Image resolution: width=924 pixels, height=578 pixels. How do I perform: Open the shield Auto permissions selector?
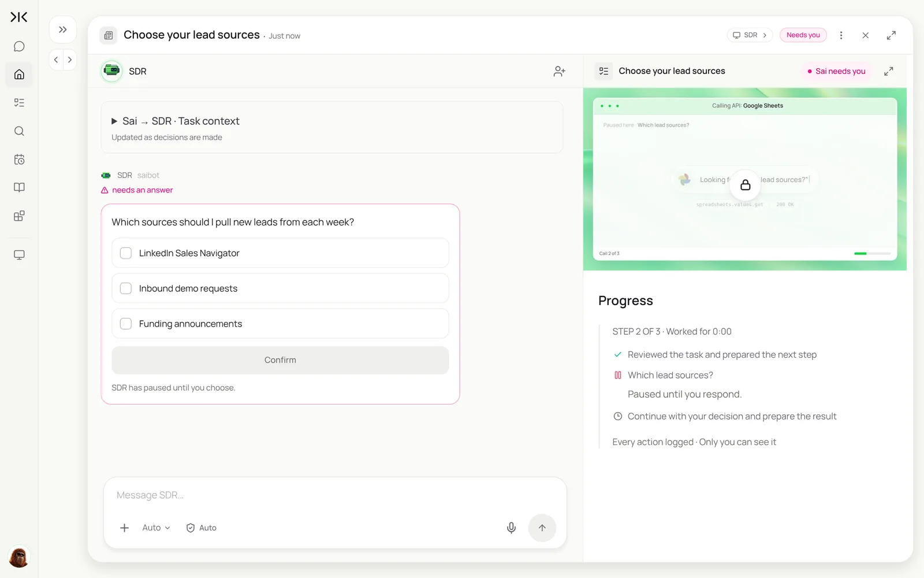point(201,528)
